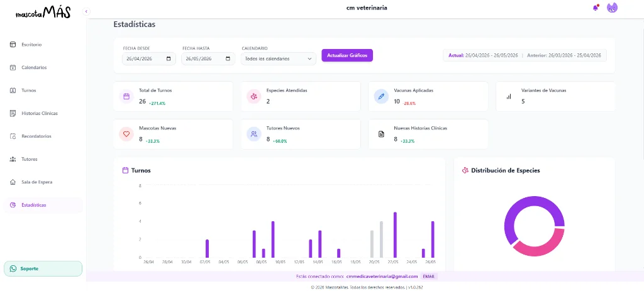Open the Fecha Desde calendar picker icon
This screenshot has width=644, height=291.
169,58
